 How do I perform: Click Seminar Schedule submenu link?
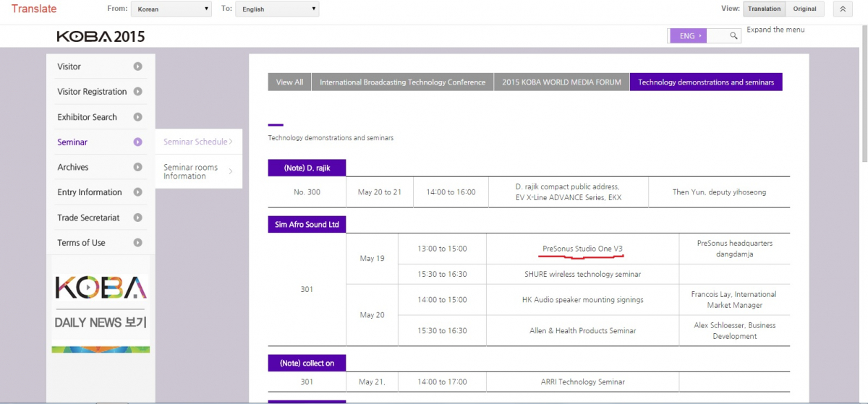(195, 142)
